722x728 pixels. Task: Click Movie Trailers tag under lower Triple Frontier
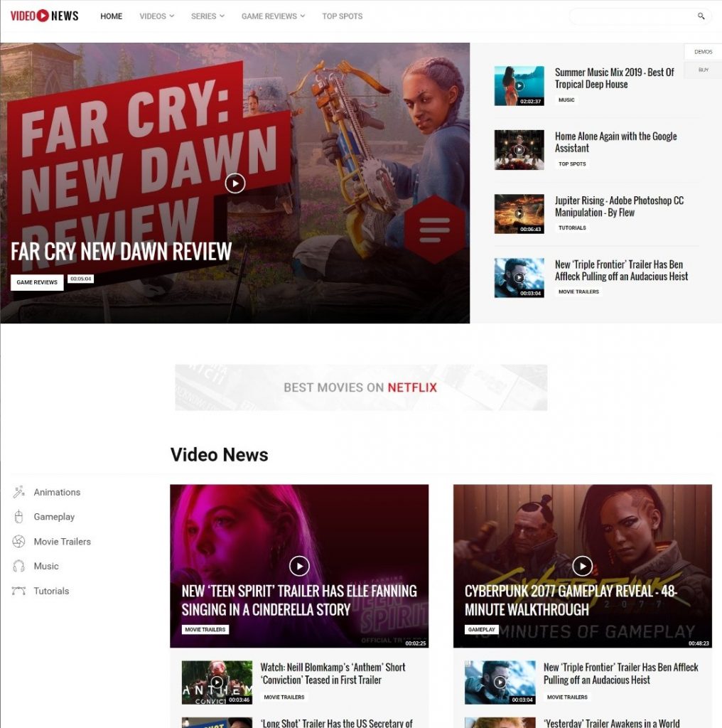(567, 697)
